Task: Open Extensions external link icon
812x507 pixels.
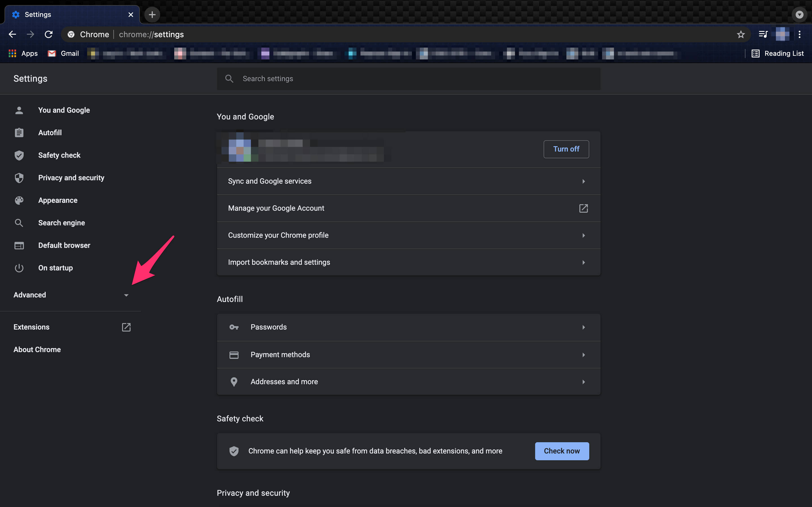Action: (x=126, y=327)
